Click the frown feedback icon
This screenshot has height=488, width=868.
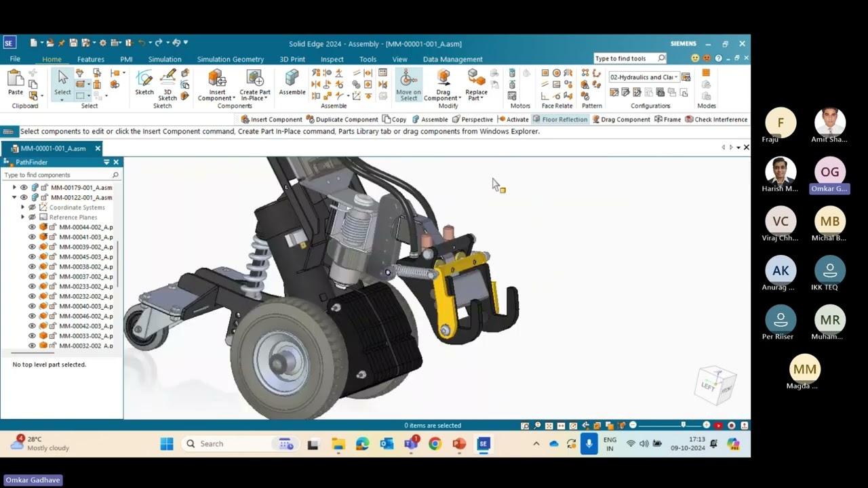click(707, 58)
